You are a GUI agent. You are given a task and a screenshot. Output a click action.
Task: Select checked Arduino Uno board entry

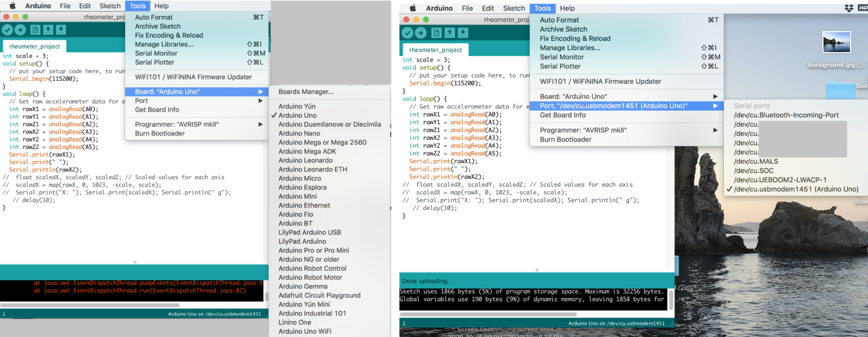coord(297,115)
